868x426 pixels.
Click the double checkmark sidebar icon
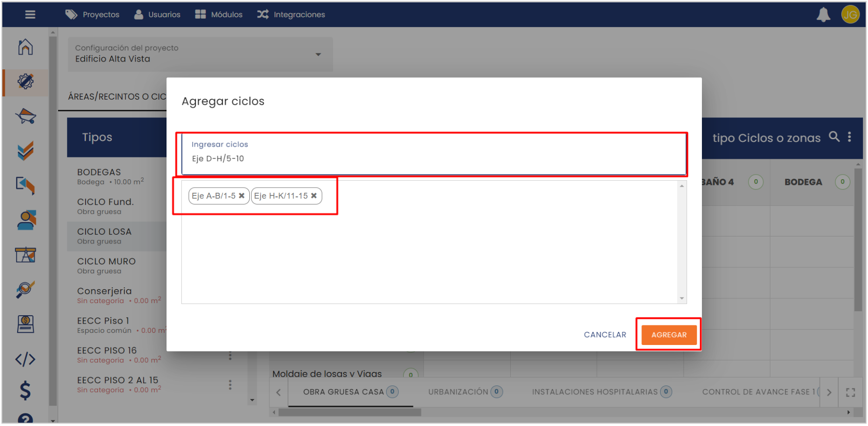click(x=26, y=150)
